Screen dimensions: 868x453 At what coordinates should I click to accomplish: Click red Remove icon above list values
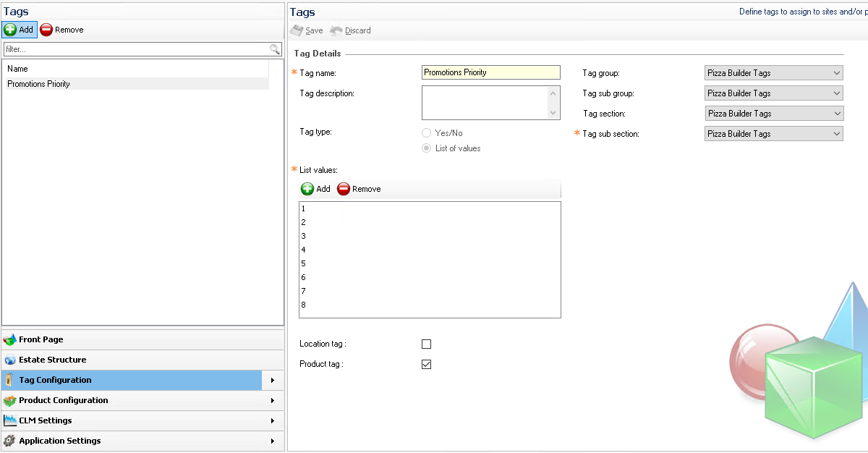tap(344, 189)
